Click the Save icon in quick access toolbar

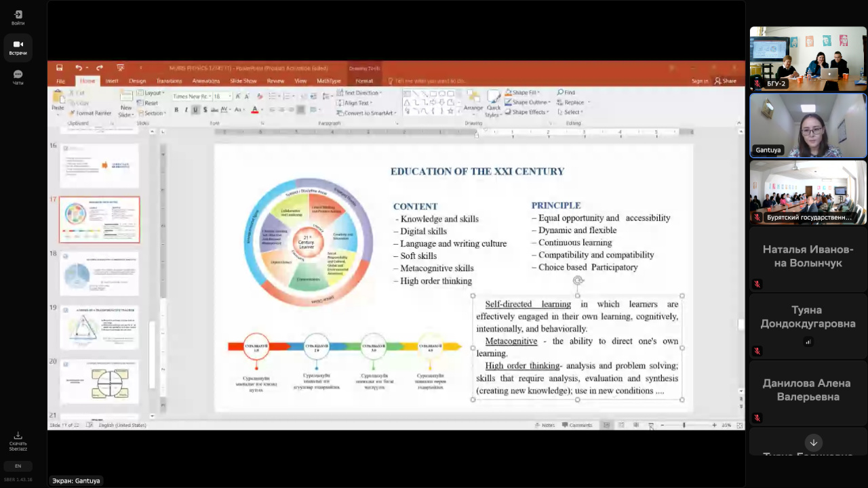(60, 68)
